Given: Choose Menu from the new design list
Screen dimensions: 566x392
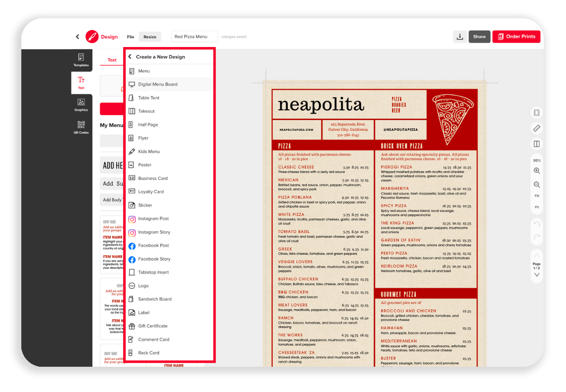Looking at the screenshot, I should (x=170, y=71).
